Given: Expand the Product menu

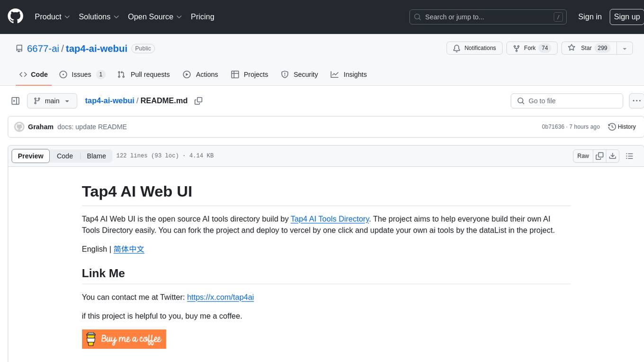Looking at the screenshot, I should click(x=52, y=17).
